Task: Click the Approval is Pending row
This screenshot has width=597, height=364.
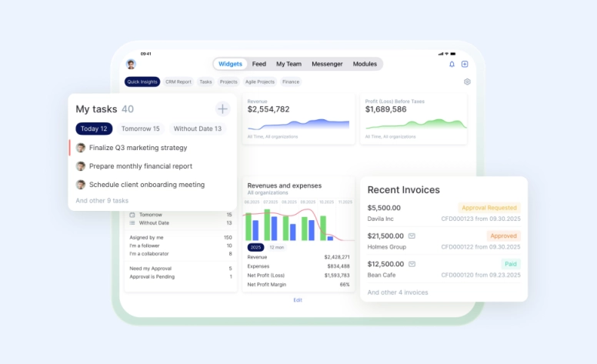Action: 181,277
